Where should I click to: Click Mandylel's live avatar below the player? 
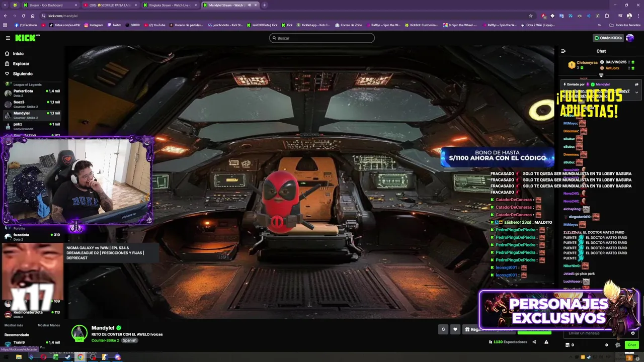click(x=79, y=333)
